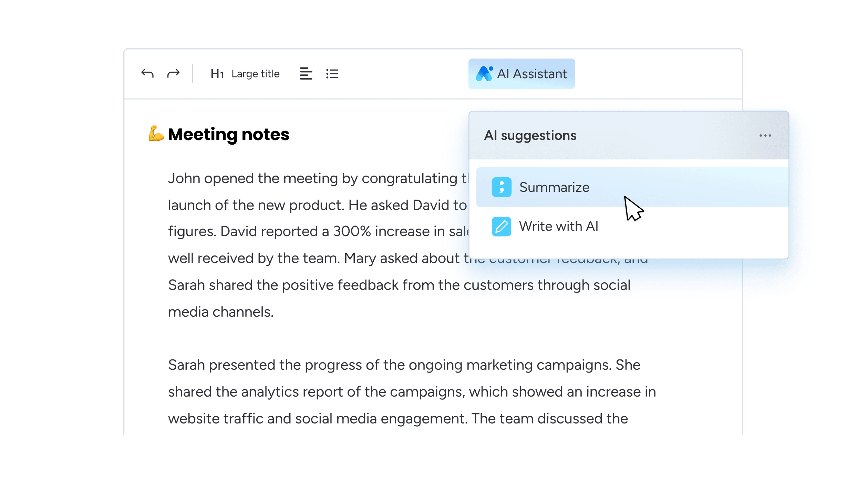This screenshot has width=868, height=482.
Task: Apply the H1 heading style
Action: [218, 73]
